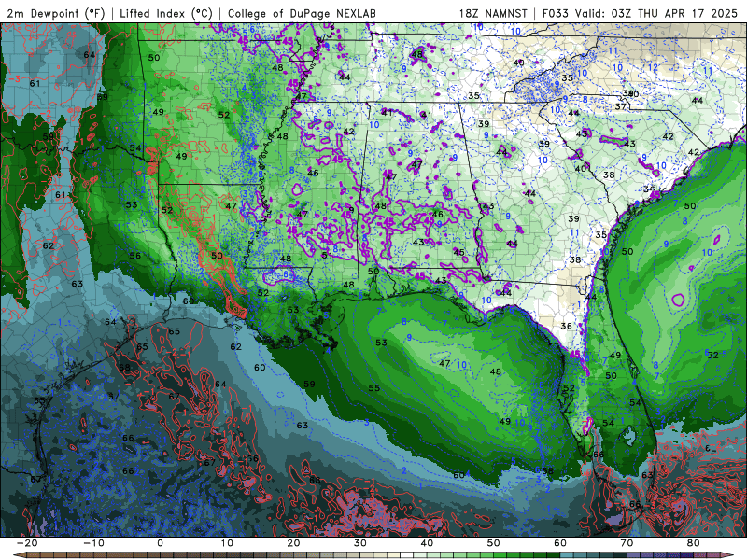The height and width of the screenshot is (560, 747).
Task: Click the 'F033' forecast hour text
Action: point(556,13)
